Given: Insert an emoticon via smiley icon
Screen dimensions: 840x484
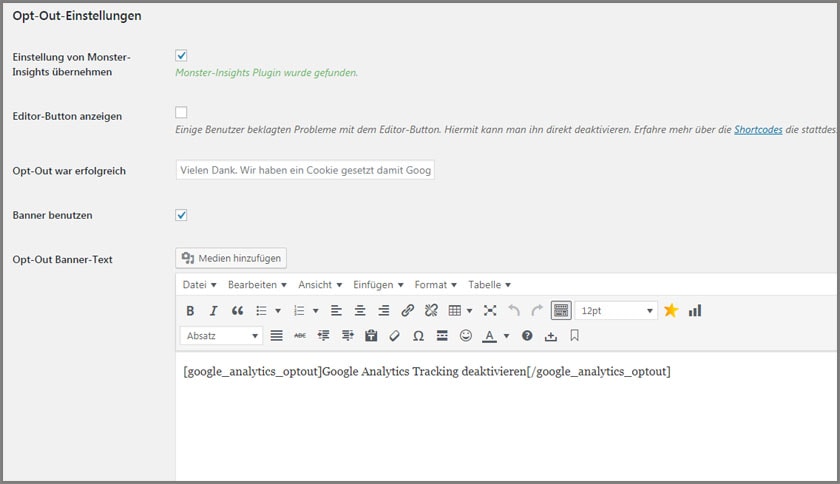Looking at the screenshot, I should point(465,336).
